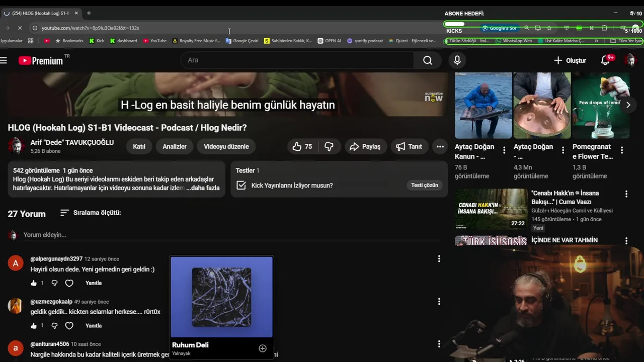Click the Katıl join button
644x362 pixels.
pyautogui.click(x=139, y=146)
